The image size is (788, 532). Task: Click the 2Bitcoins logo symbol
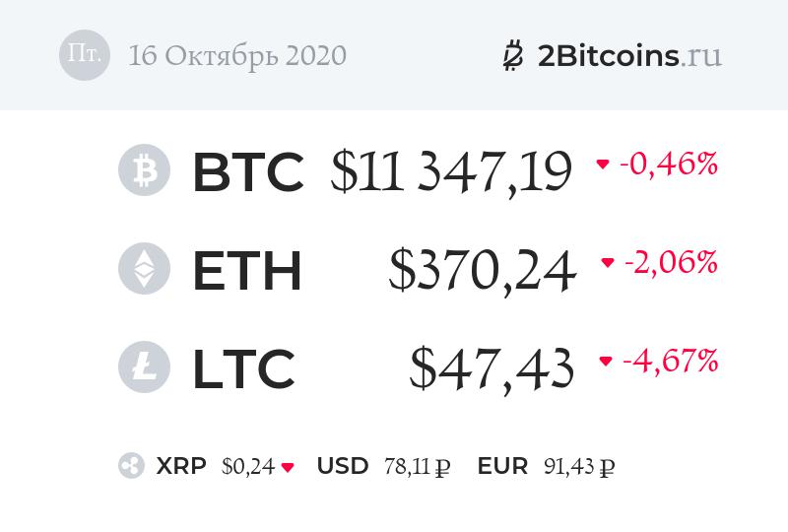[513, 56]
